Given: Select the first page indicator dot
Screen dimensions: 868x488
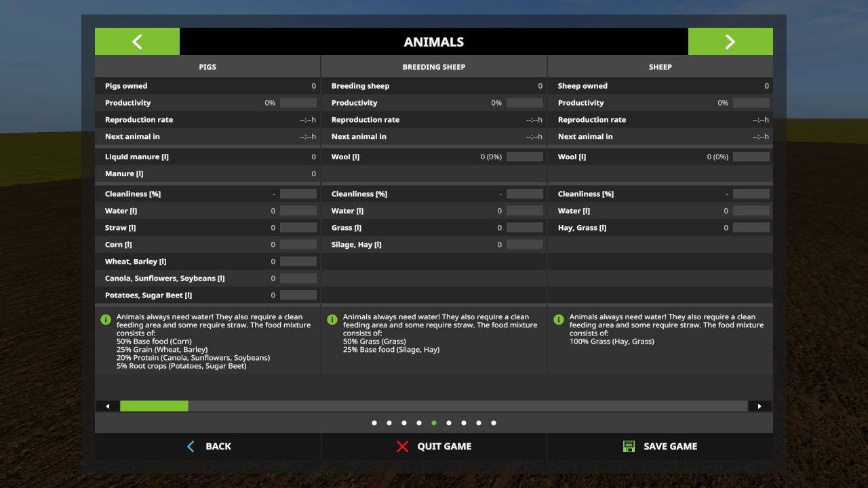Looking at the screenshot, I should (x=374, y=423).
